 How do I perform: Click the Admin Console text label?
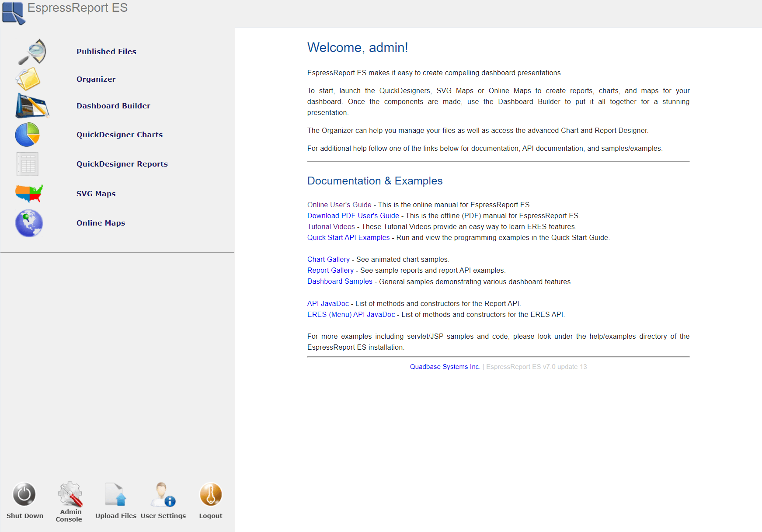point(70,515)
